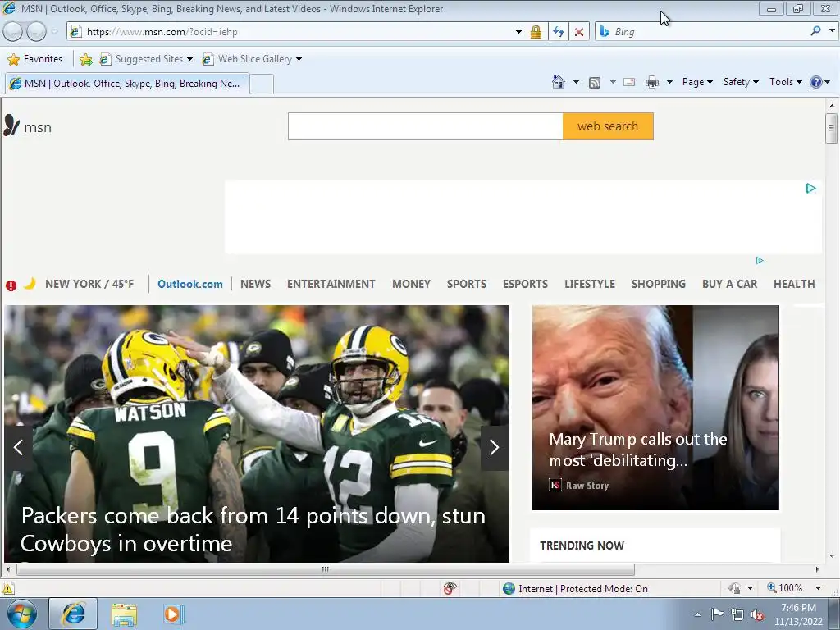Click the MSN web search text field
This screenshot has width=840, height=630.
tap(426, 126)
